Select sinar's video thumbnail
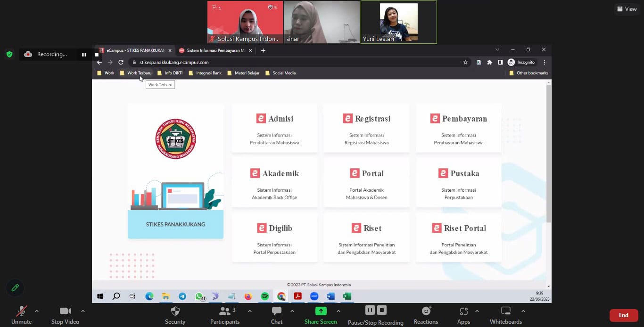 pos(322,22)
